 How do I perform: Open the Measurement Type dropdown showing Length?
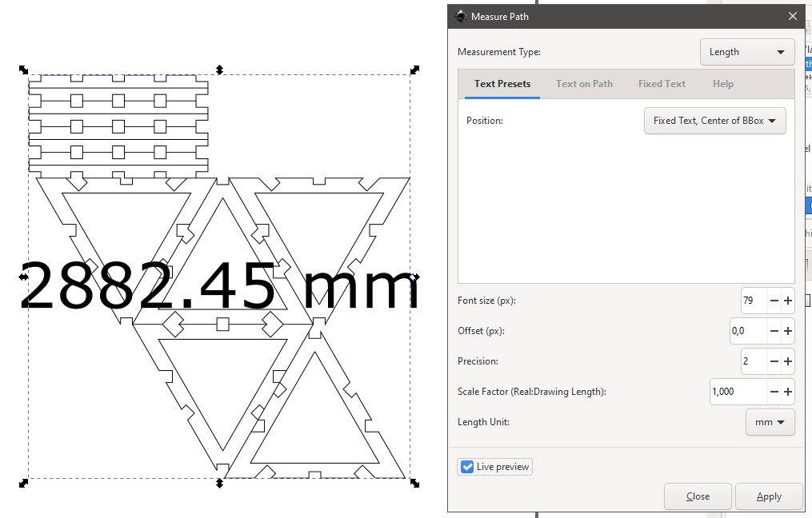746,52
